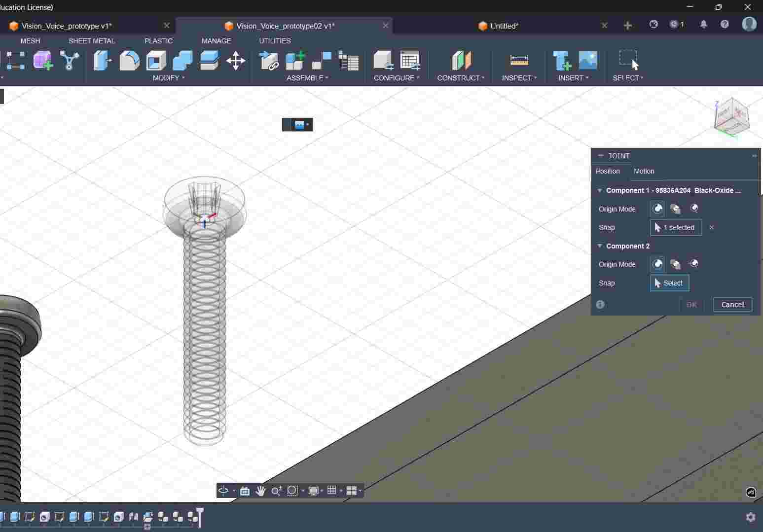Open the CONFIGURE dropdown menu

(x=397, y=78)
